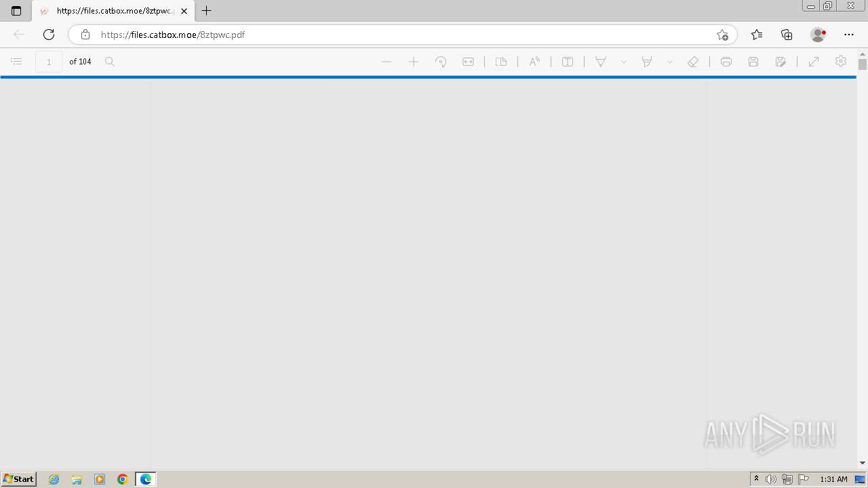Open the tab actions menu
868x488 pixels.
(x=16, y=11)
